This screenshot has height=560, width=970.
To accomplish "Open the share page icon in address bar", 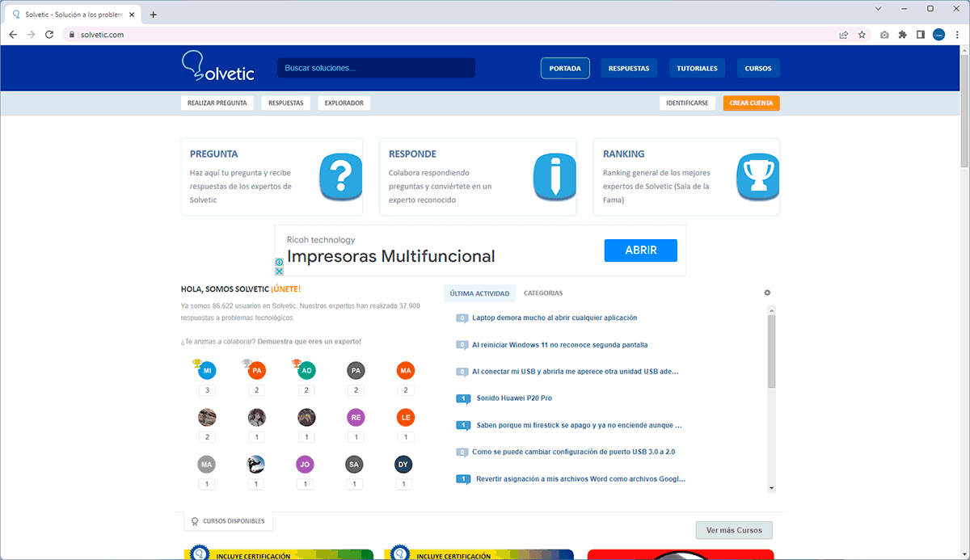I will pyautogui.click(x=844, y=35).
